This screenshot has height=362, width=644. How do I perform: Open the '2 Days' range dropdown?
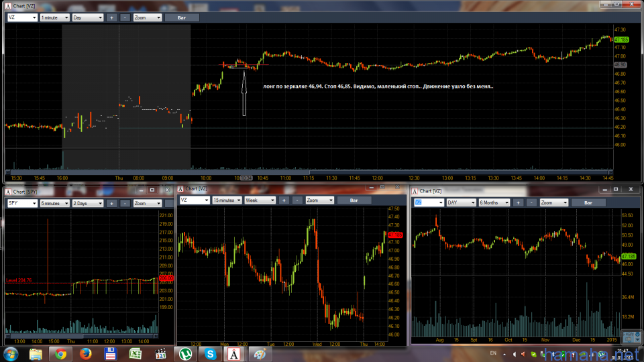tap(87, 203)
